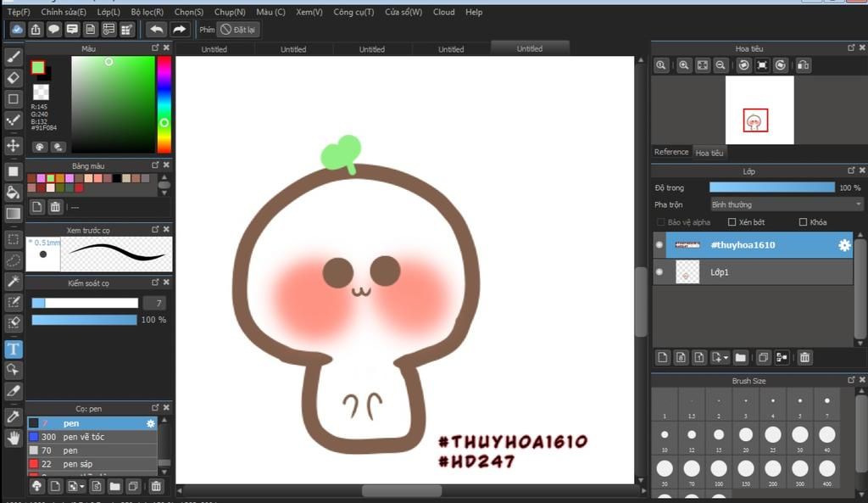Open the Tệp(F) menu
Image resolution: width=868 pixels, height=503 pixels.
click(x=19, y=12)
